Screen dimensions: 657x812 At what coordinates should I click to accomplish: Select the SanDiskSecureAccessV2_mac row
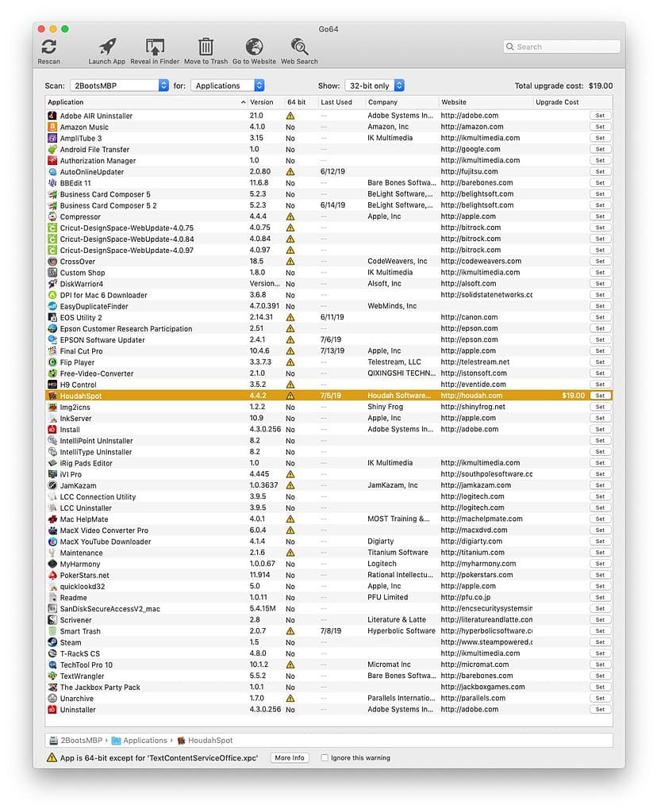pyautogui.click(x=328, y=608)
